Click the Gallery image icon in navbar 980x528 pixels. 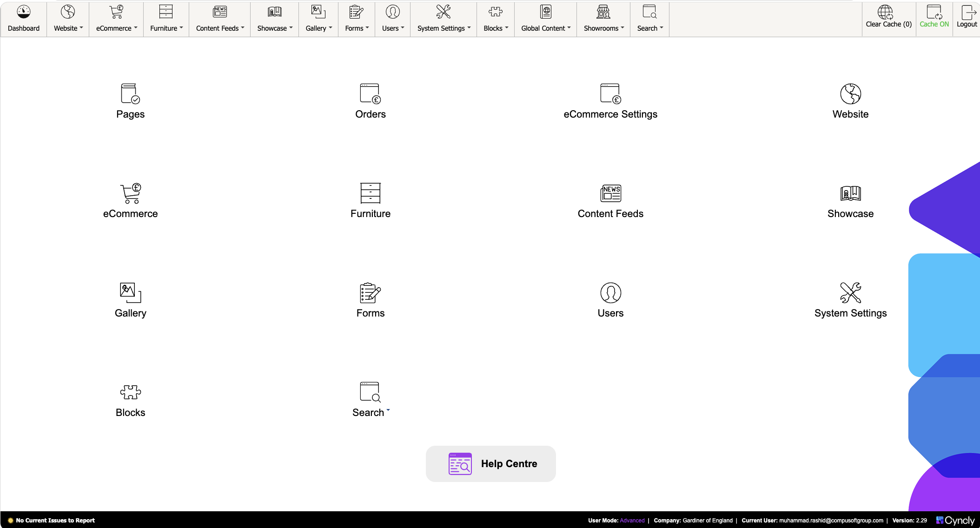tap(318, 12)
